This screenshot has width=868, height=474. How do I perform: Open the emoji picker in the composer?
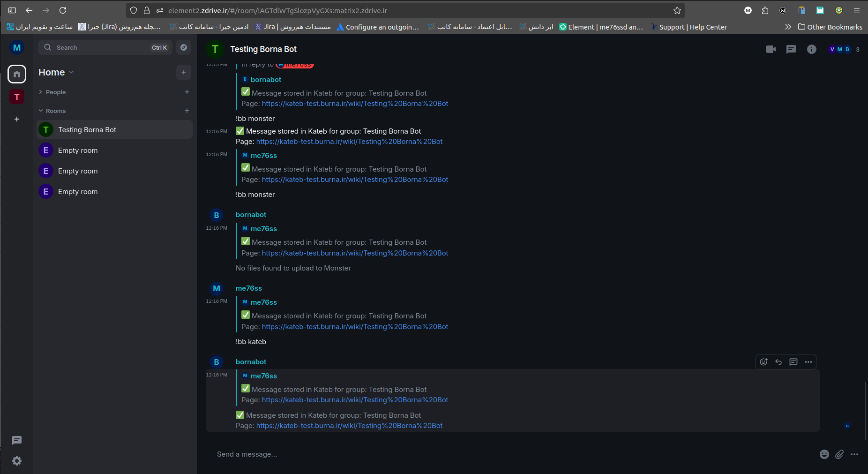coord(824,454)
